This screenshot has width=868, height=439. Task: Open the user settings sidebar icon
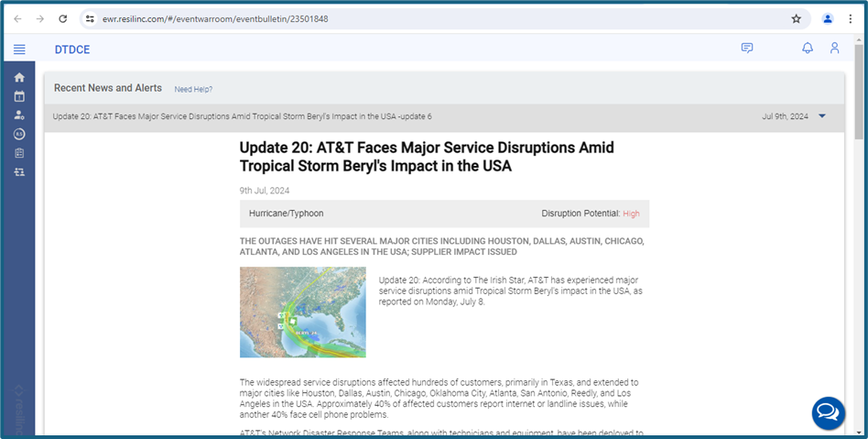coord(19,115)
